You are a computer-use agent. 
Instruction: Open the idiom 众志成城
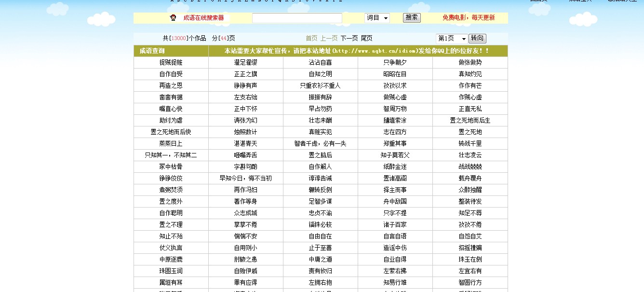click(x=246, y=213)
